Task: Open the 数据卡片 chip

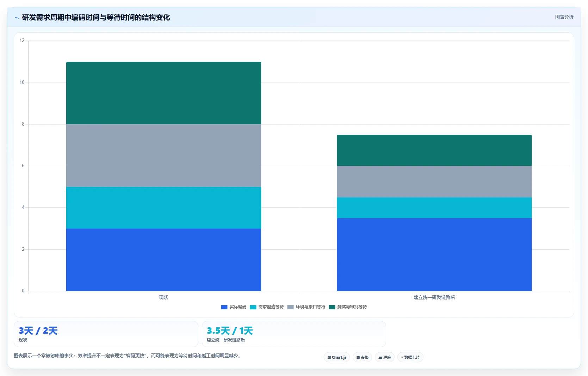Action: coord(410,357)
